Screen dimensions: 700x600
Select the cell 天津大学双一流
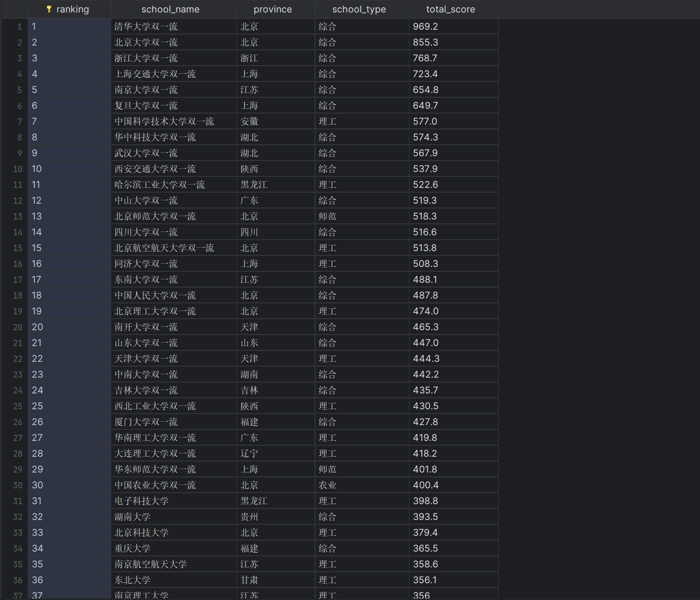point(174,358)
